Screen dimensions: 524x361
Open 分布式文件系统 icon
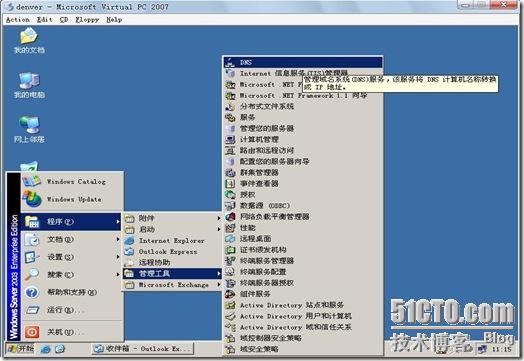pos(230,107)
